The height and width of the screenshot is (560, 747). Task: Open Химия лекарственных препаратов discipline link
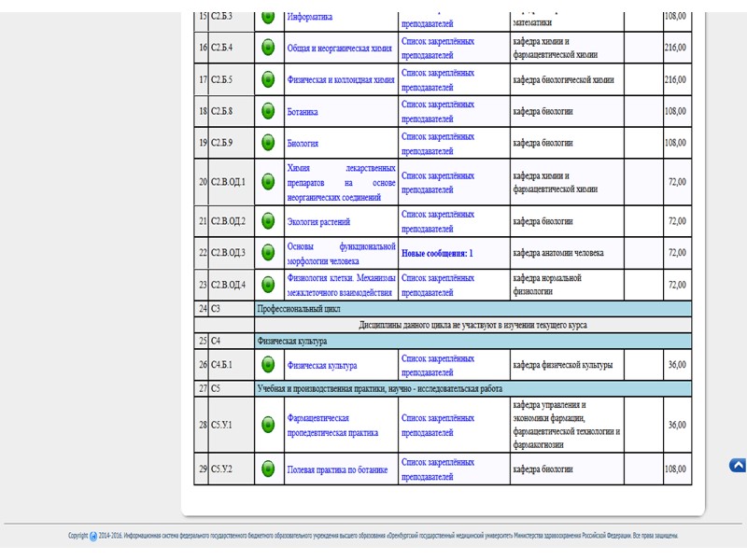[x=341, y=182]
